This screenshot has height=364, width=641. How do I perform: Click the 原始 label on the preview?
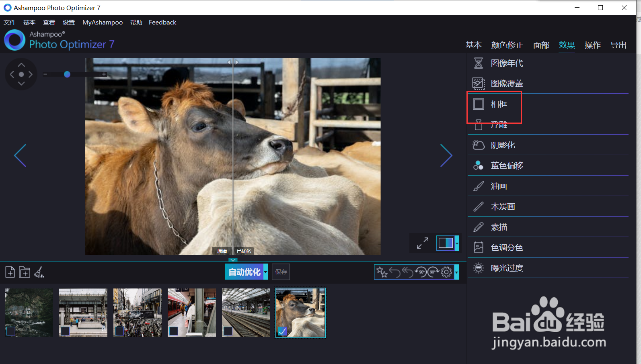click(x=222, y=251)
